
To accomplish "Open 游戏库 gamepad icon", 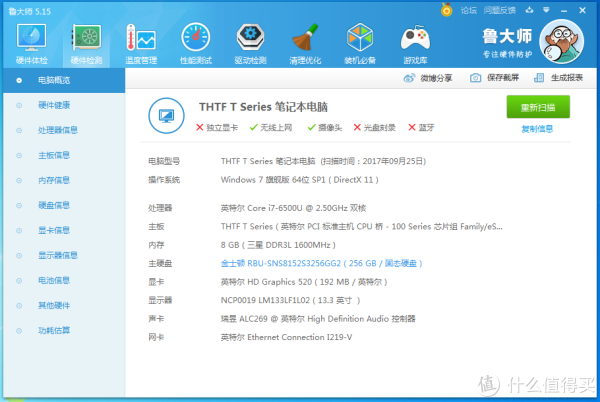I will 415,44.
